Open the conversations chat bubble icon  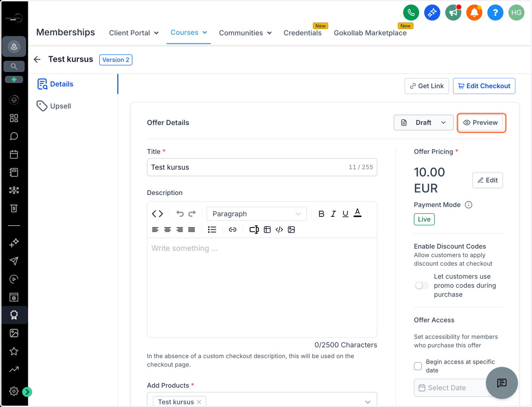pos(14,136)
